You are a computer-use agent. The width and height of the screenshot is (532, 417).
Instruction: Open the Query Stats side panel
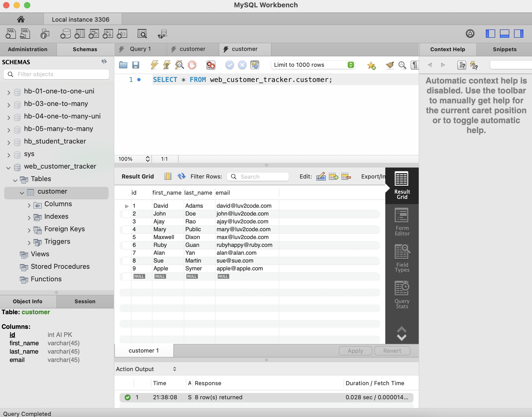pyautogui.click(x=402, y=295)
